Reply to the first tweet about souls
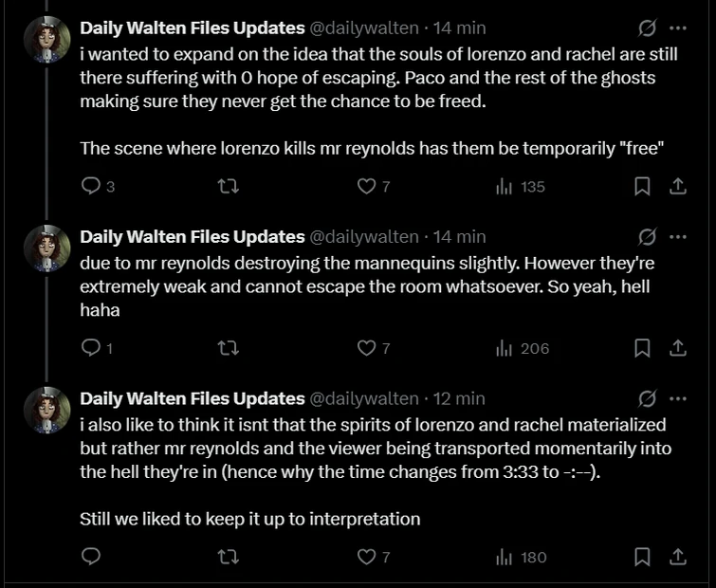This screenshot has width=716, height=588. tap(91, 187)
